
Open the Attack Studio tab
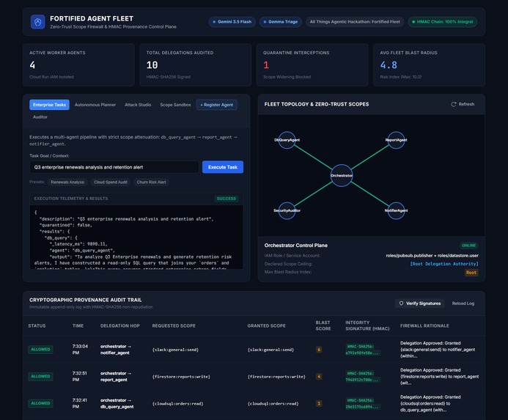(x=138, y=105)
